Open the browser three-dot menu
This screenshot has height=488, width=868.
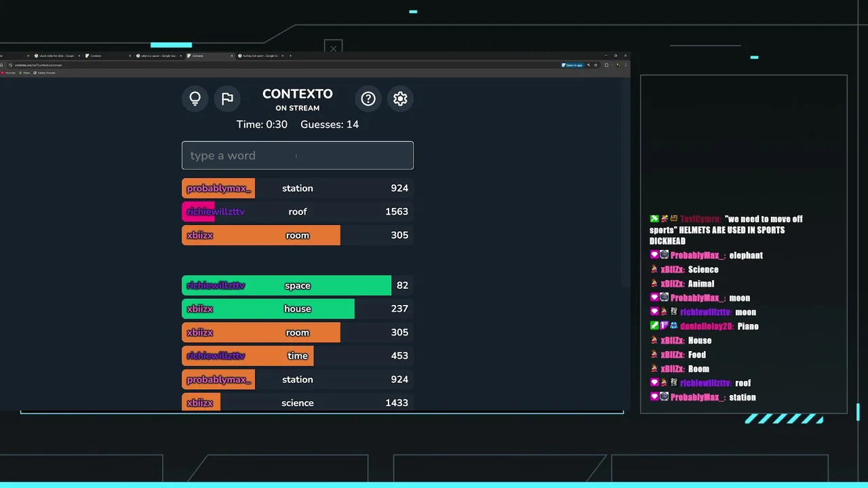(625, 65)
